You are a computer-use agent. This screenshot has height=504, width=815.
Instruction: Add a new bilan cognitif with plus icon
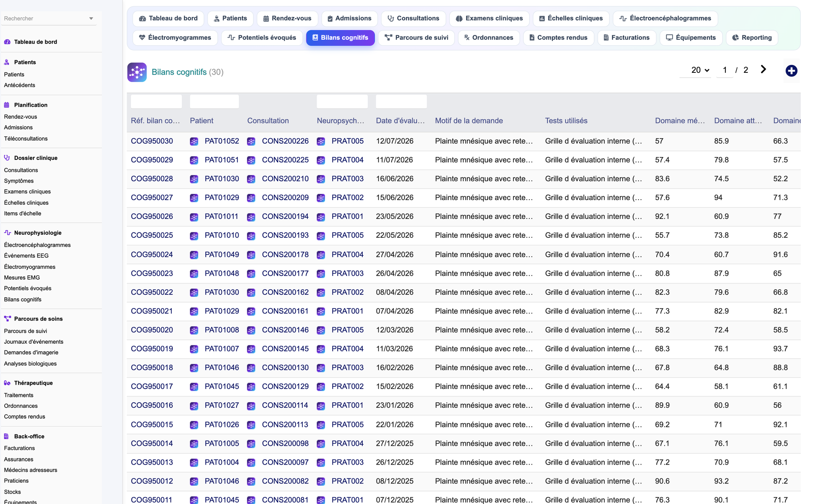point(791,71)
